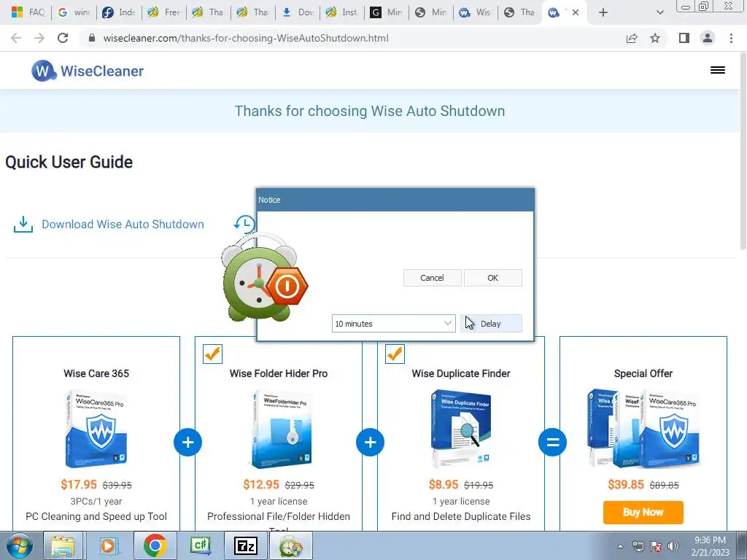Click the site lock icon in address bar

[92, 38]
